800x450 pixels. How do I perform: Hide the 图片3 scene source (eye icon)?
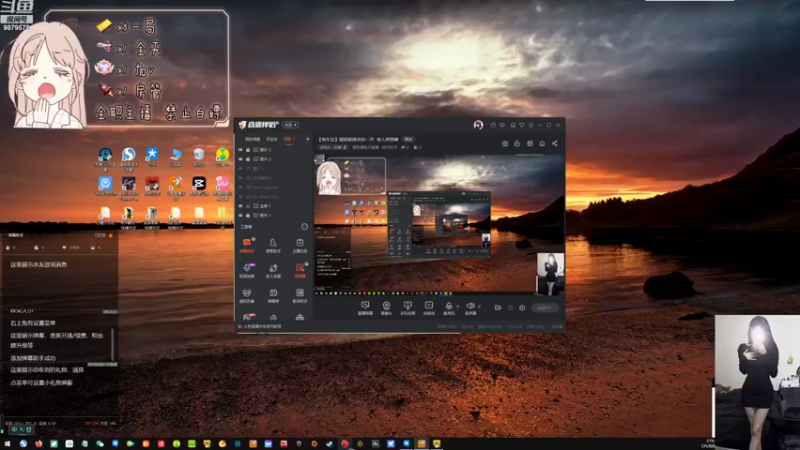240,149
